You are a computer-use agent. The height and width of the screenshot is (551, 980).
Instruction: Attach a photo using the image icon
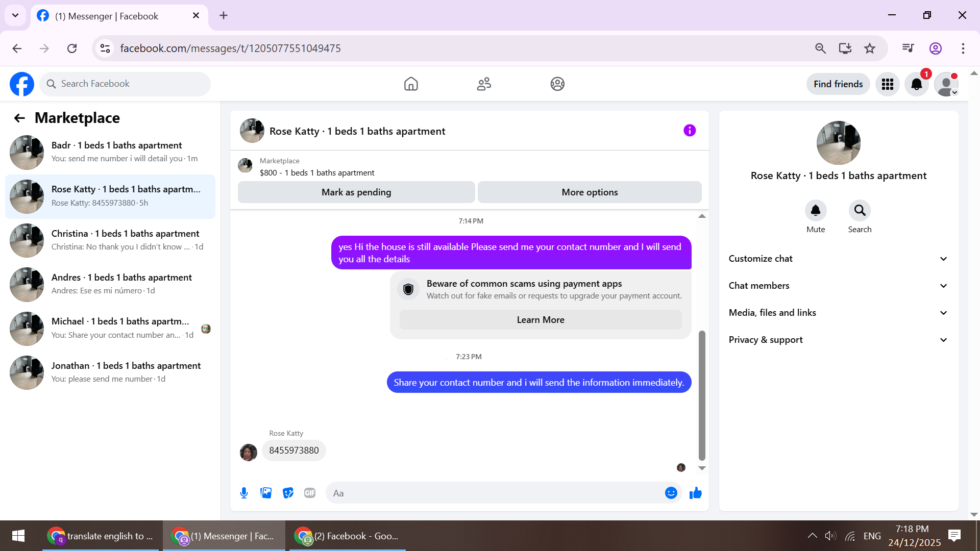click(x=266, y=493)
